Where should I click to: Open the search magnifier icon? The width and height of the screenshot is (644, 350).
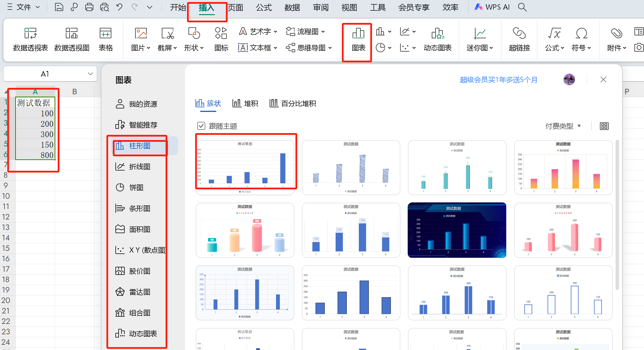tap(522, 7)
